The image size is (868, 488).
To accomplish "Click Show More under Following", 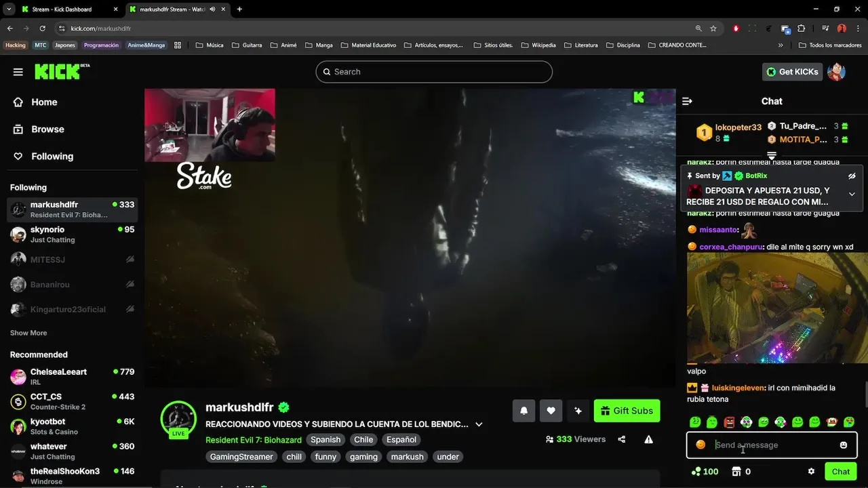I will tap(28, 333).
